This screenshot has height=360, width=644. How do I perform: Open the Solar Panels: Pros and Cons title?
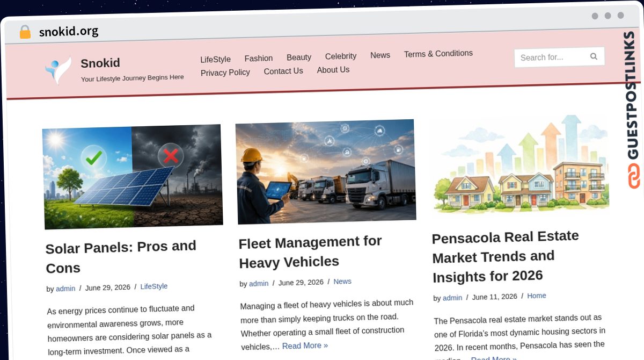(121, 257)
